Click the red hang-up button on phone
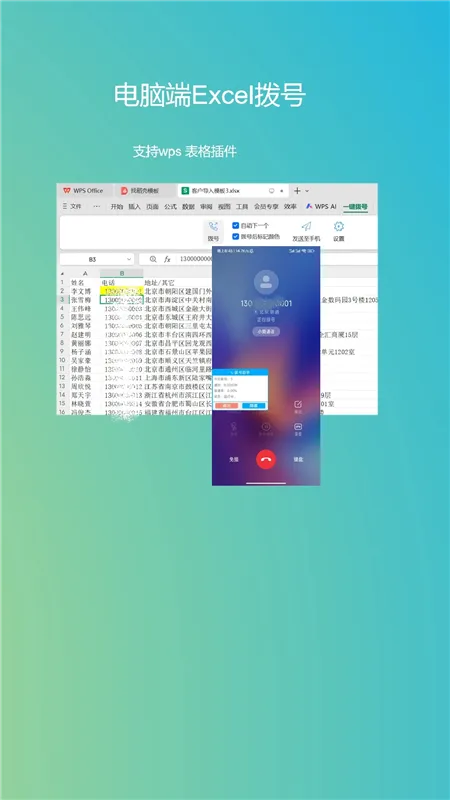Viewport: 450px width, 800px height. point(266,459)
